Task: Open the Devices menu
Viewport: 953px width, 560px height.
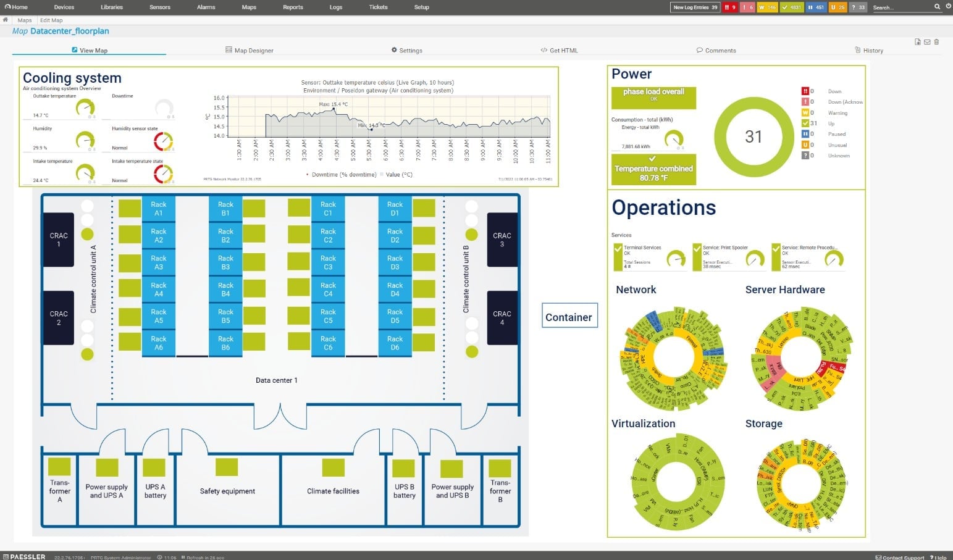Action: [x=64, y=7]
